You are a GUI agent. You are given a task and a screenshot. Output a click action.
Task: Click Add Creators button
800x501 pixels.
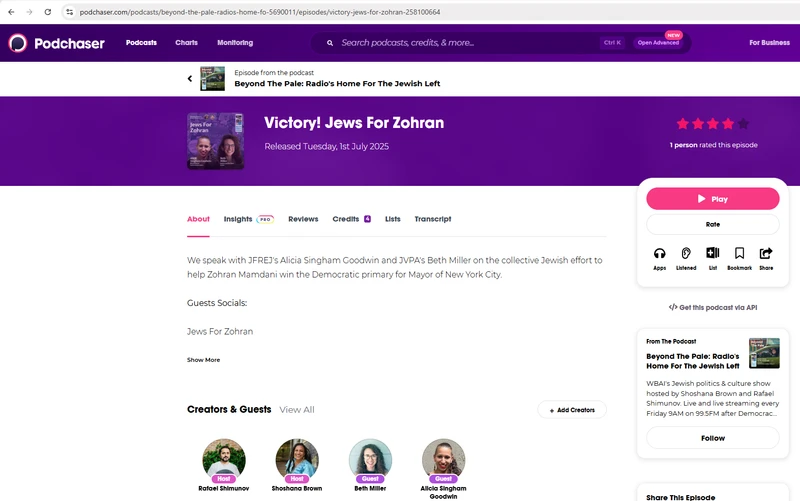[571, 410]
